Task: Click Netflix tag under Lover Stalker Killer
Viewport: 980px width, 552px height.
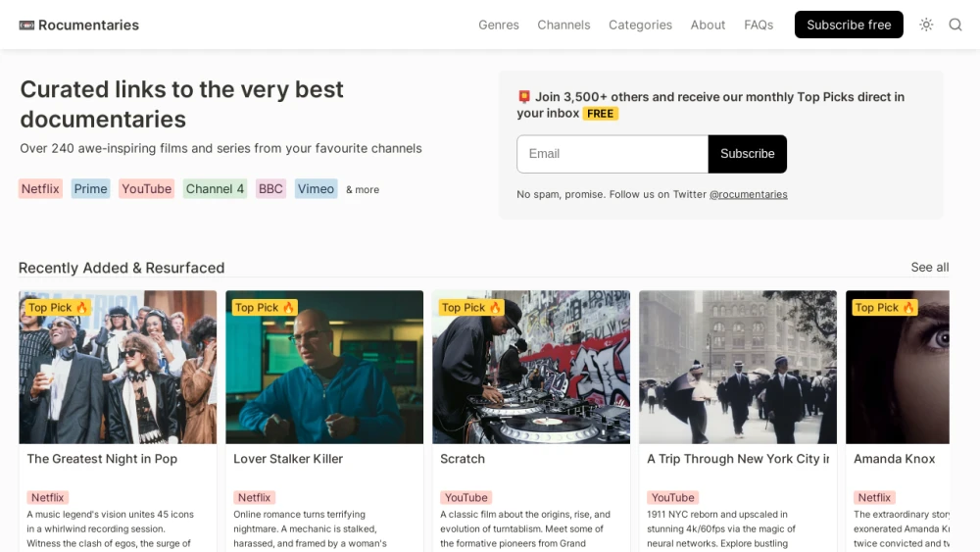Action: (255, 498)
